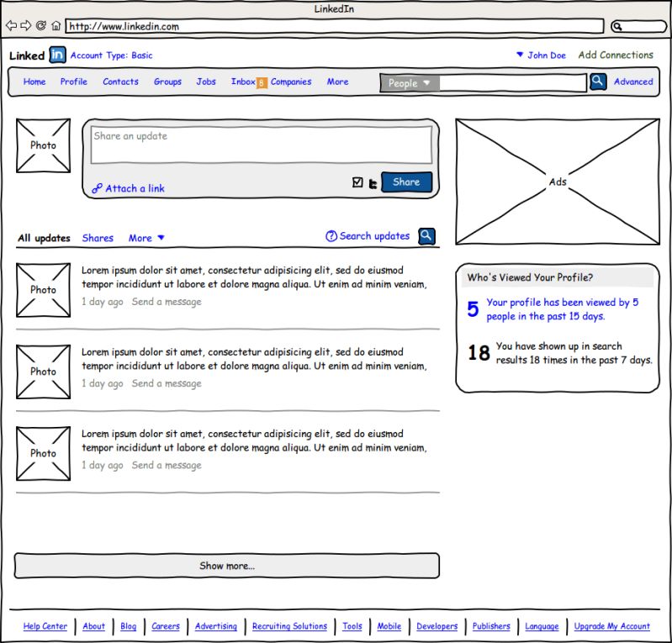672x643 pixels.
Task: Click 'You have shown up in search' text
Action: tap(574, 353)
